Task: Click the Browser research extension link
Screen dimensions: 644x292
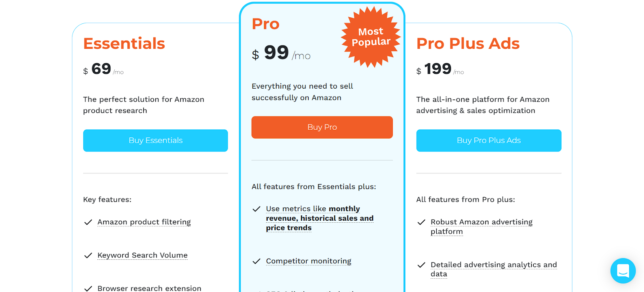Action: tap(149, 288)
